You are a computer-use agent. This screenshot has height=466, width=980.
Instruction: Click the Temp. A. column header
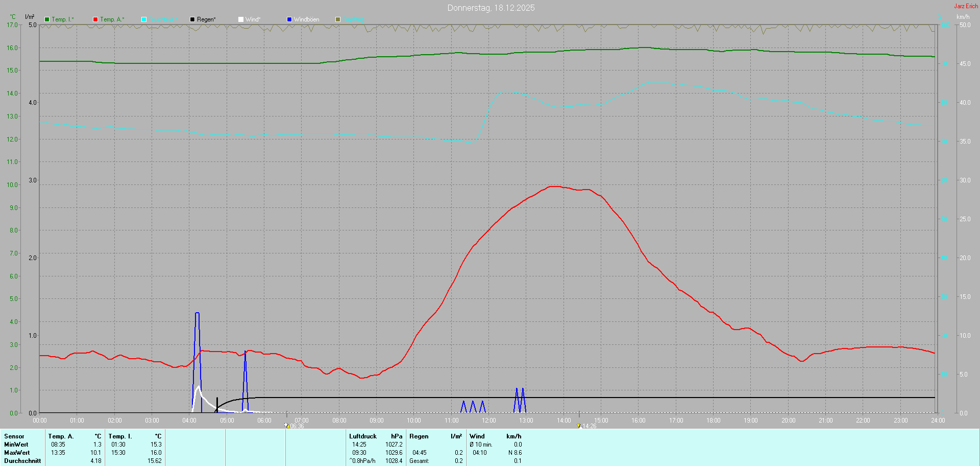tap(61, 436)
